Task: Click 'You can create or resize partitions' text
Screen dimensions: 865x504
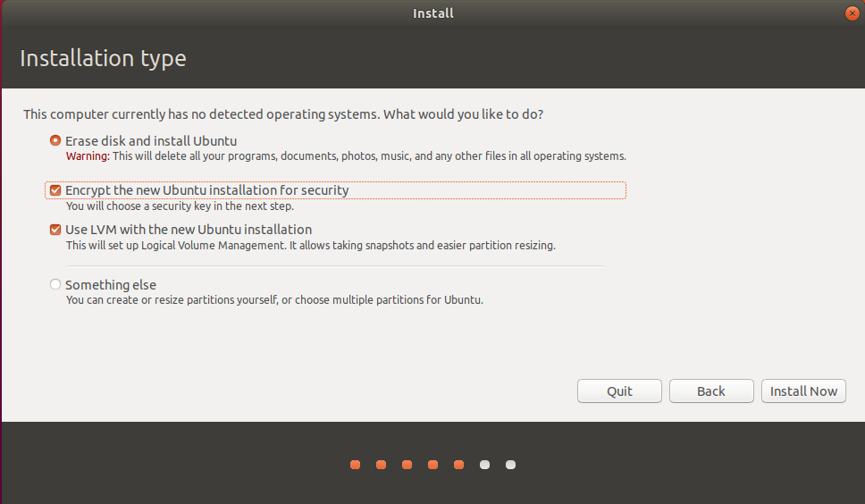Action: tap(274, 300)
